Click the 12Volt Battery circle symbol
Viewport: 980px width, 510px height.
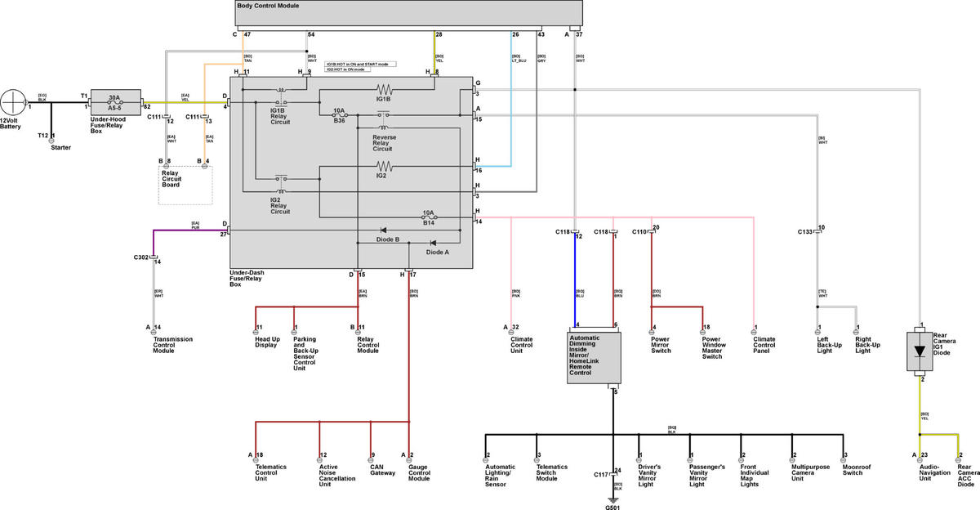click(13, 103)
